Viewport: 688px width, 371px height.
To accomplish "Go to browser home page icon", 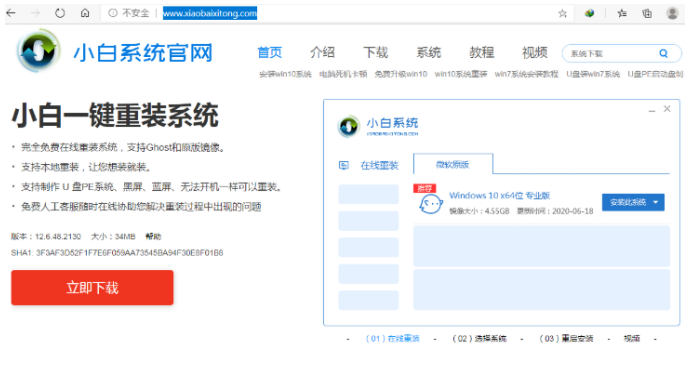I will pos(85,13).
